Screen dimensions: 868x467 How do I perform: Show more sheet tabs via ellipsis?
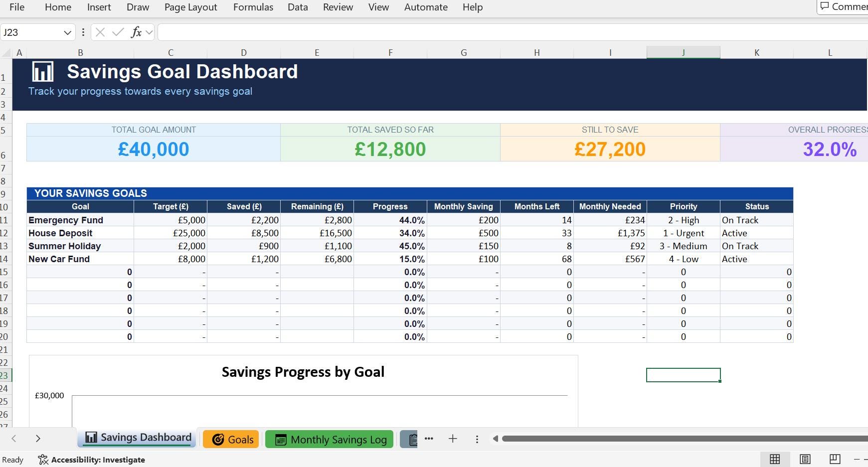click(x=429, y=439)
